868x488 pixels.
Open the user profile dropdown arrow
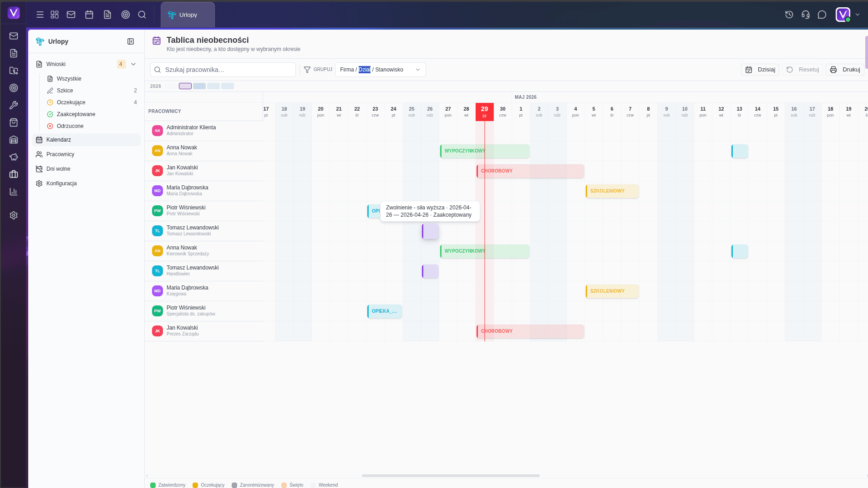coord(858,15)
